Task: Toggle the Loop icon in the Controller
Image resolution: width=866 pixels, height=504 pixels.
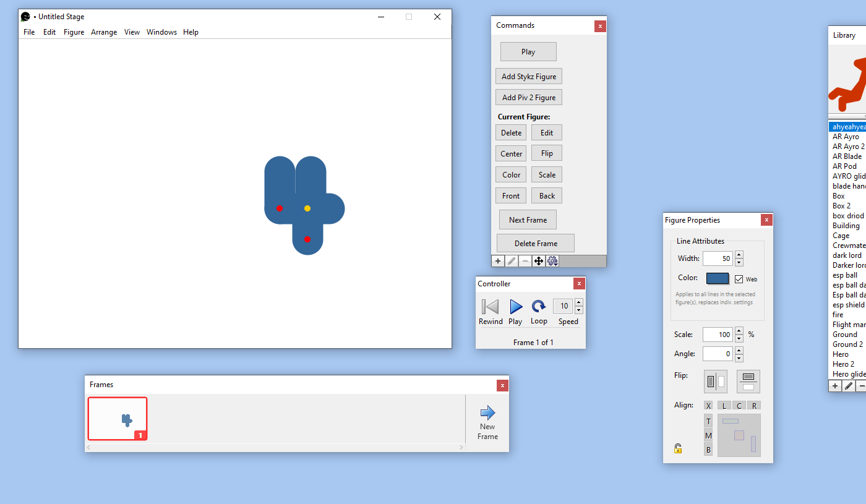Action: pos(539,306)
